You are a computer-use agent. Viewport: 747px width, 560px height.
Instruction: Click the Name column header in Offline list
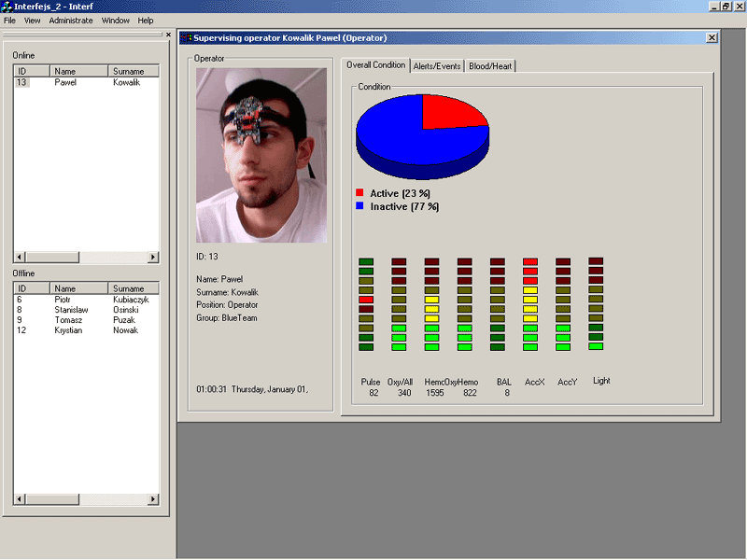(78, 288)
